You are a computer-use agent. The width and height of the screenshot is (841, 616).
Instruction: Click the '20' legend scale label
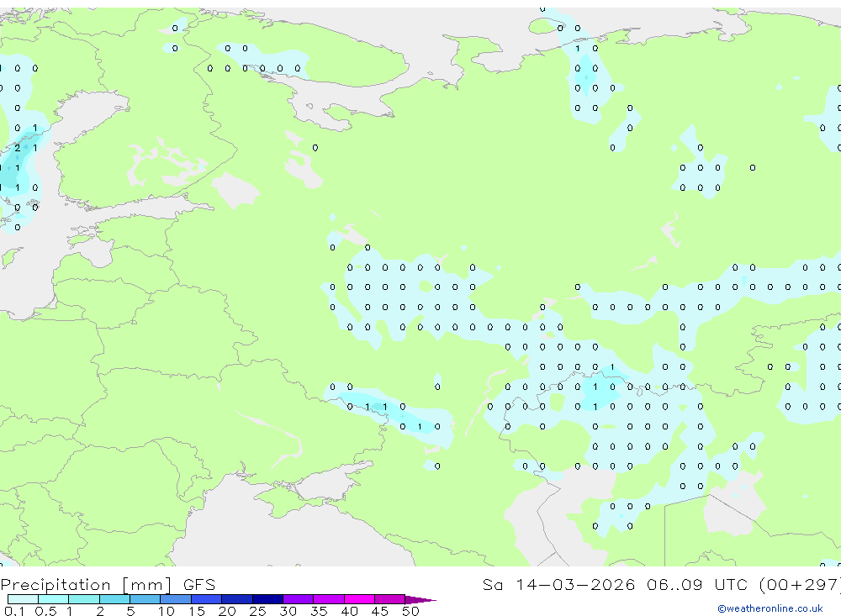point(227,611)
